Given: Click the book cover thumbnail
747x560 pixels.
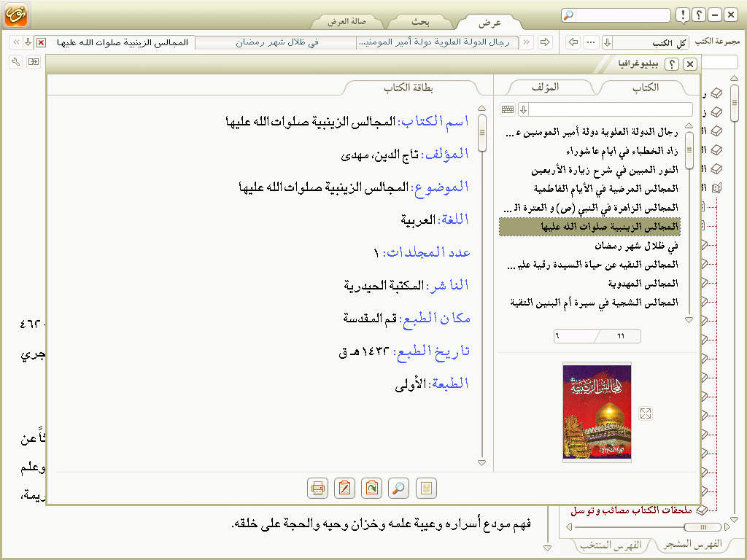Looking at the screenshot, I should tap(597, 413).
